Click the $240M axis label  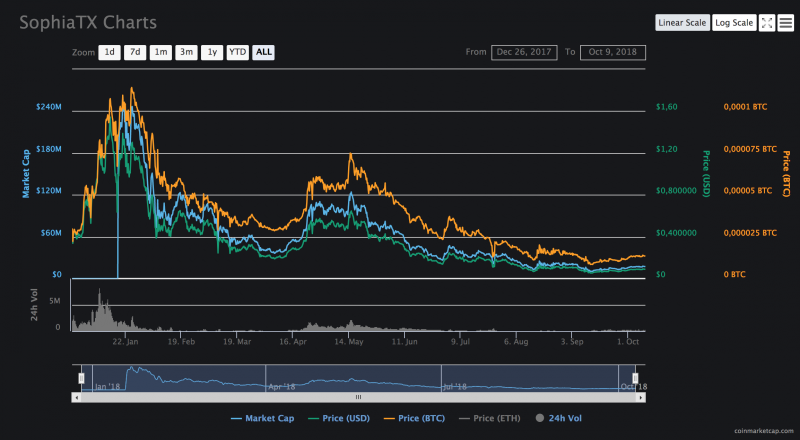click(48, 107)
